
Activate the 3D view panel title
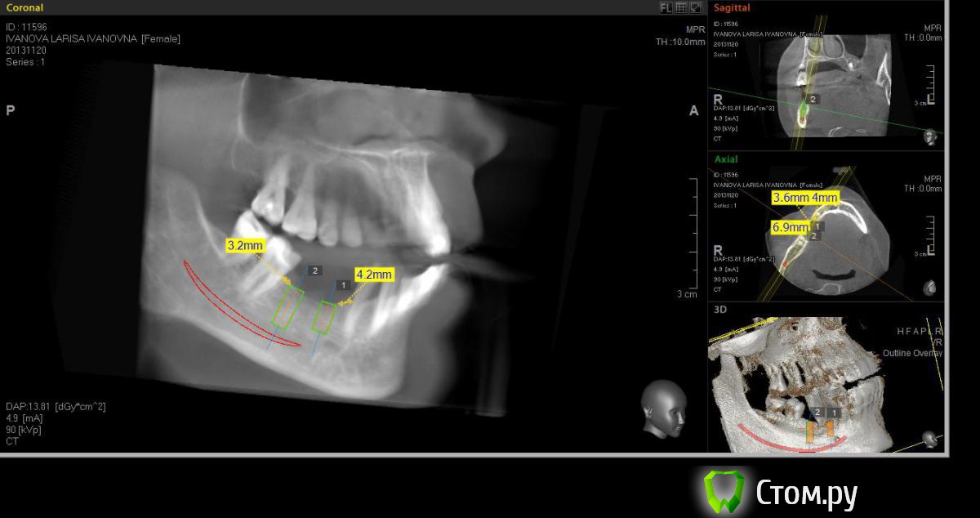pos(720,310)
